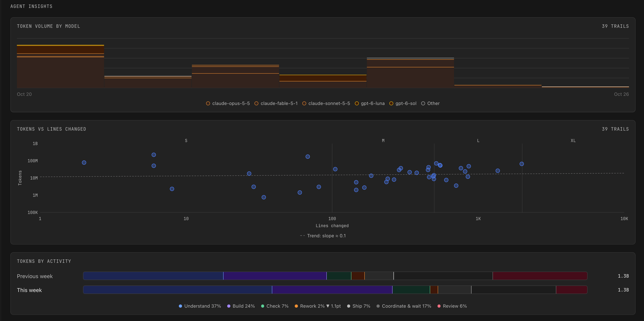Select the This week green Check segment
The width and height of the screenshot is (644, 321).
[x=411, y=290]
